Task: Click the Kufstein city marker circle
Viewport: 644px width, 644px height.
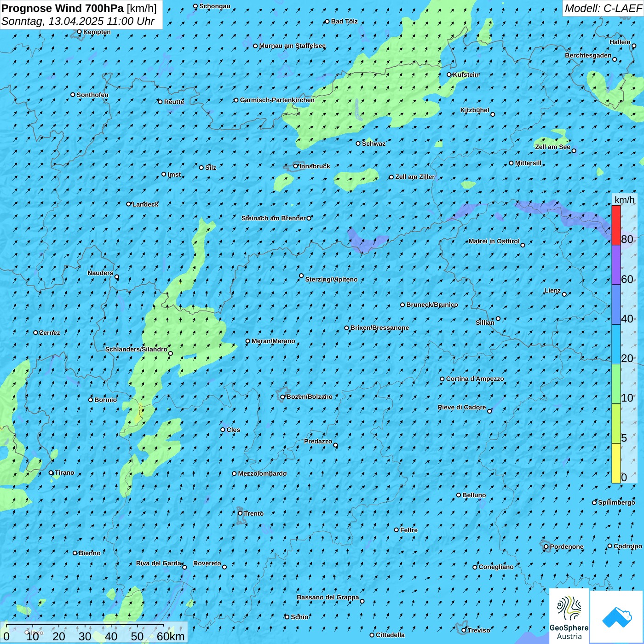Action: click(449, 75)
